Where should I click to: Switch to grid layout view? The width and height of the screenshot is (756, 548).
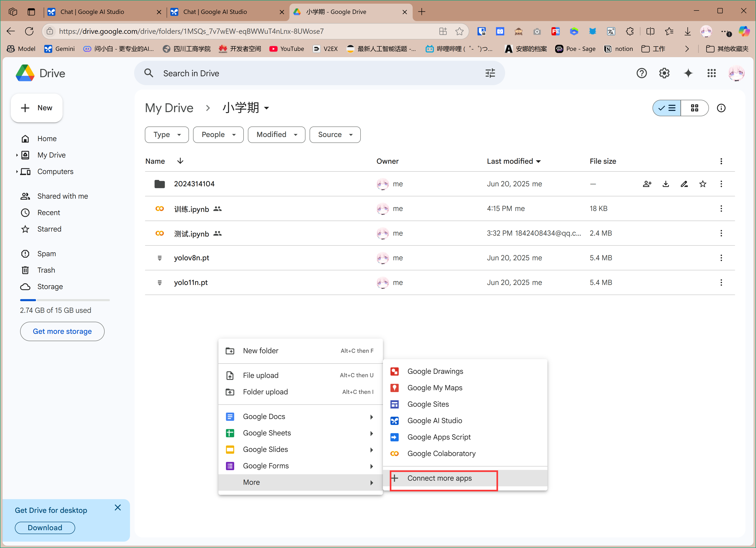(695, 108)
